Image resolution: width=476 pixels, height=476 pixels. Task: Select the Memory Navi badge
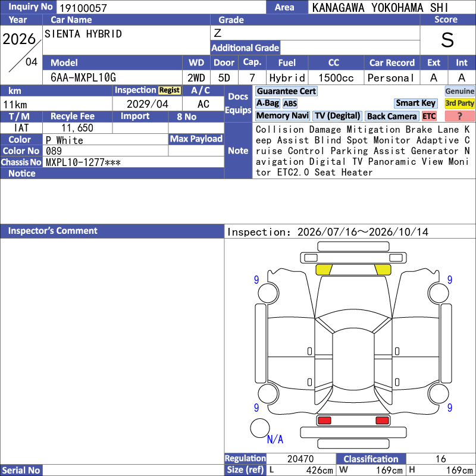pyautogui.click(x=282, y=115)
